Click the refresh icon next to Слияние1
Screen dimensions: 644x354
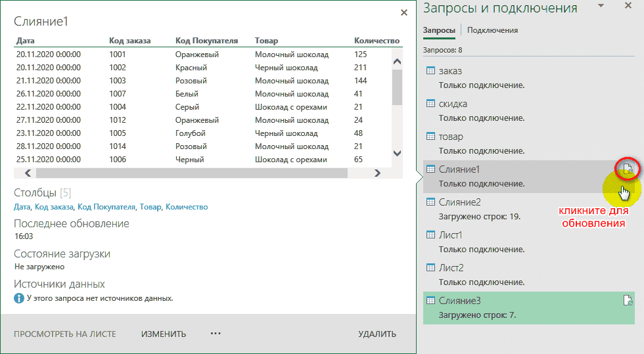click(628, 169)
